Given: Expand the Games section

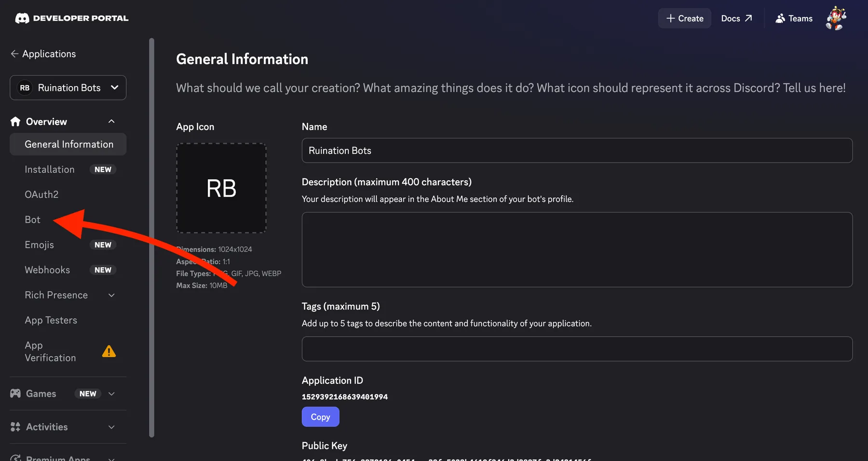Looking at the screenshot, I should pyautogui.click(x=111, y=393).
